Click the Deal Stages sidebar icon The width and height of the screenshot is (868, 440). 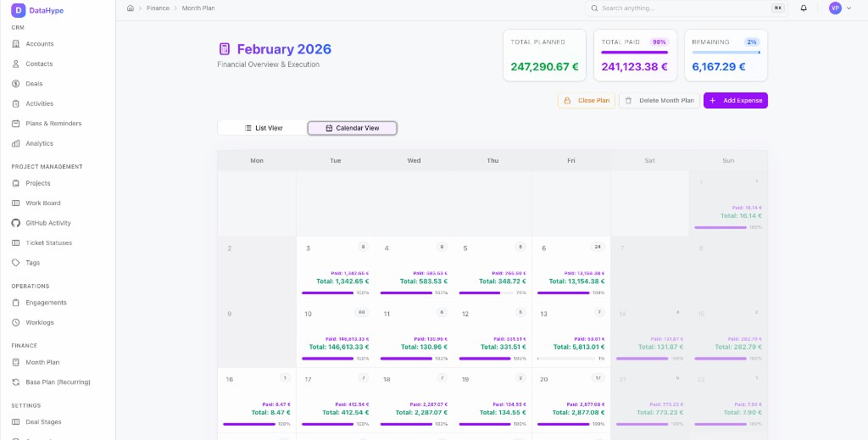[x=15, y=421]
